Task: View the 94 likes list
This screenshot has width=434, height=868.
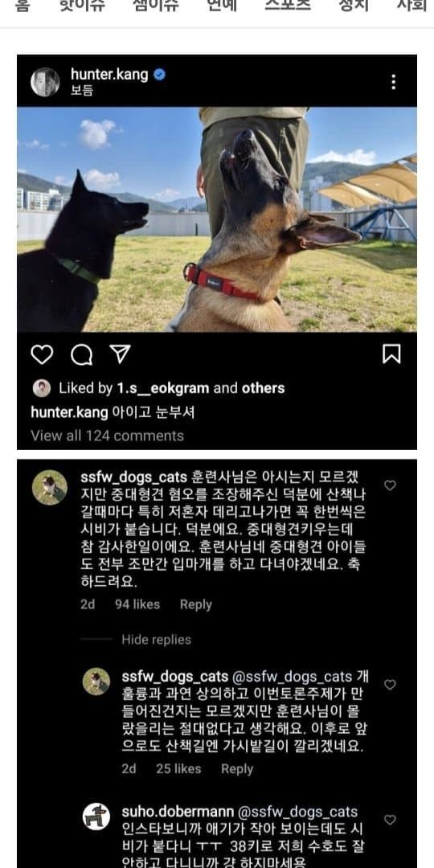Action: (x=137, y=604)
